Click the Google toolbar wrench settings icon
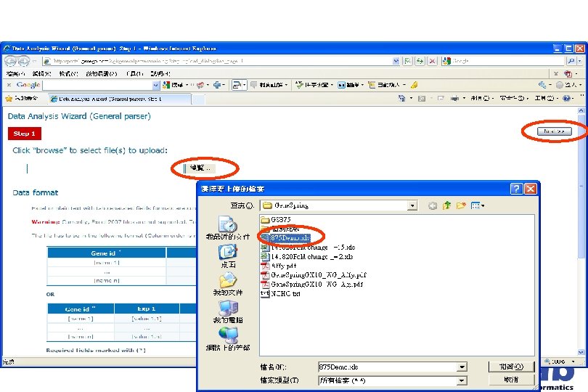The image size is (588, 392). tap(542, 85)
